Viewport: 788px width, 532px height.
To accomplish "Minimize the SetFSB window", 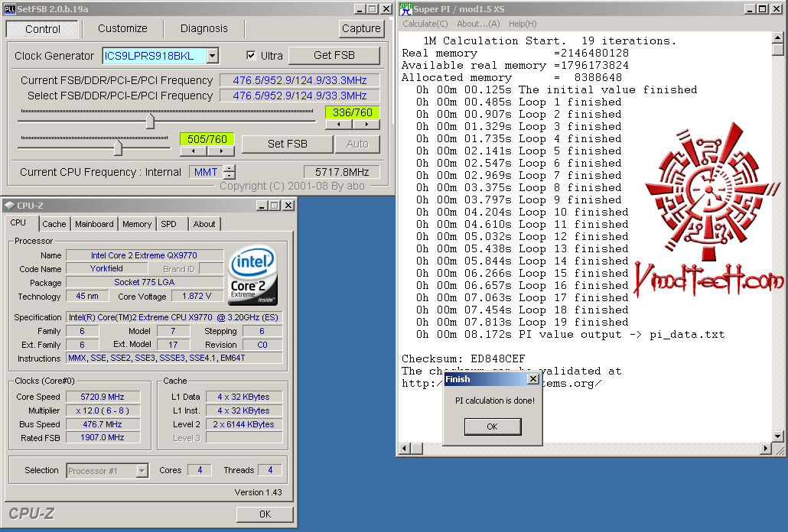I will coord(360,9).
